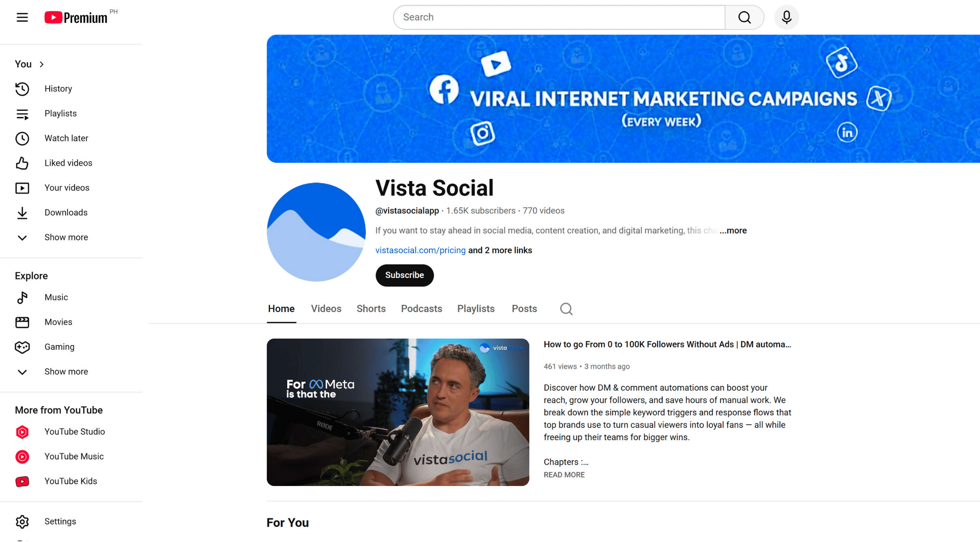The height and width of the screenshot is (542, 980).
Task: Expand channel description with ...more
Action: (x=733, y=231)
